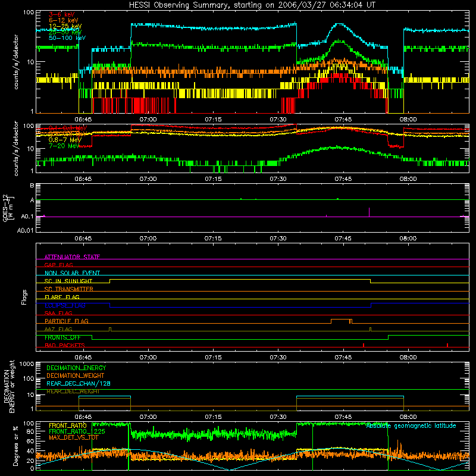This screenshot has height=476, width=476.
Task: Click the "DECIMATION_WEIGHT" legend label
Action: 76,375
